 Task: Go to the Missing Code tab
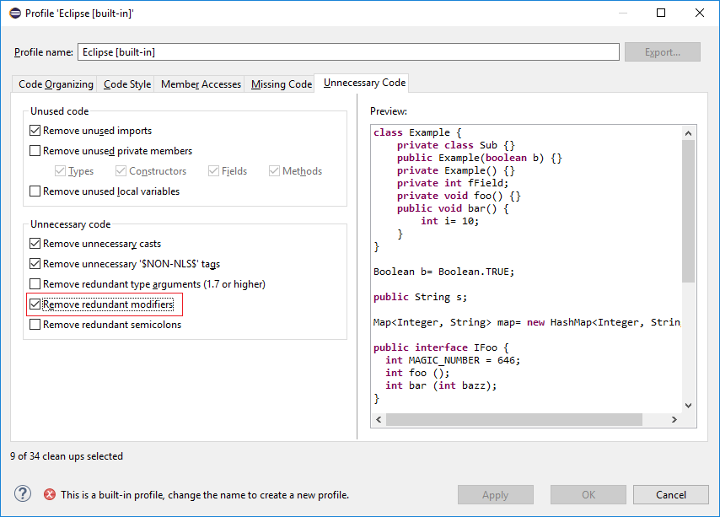click(x=281, y=85)
